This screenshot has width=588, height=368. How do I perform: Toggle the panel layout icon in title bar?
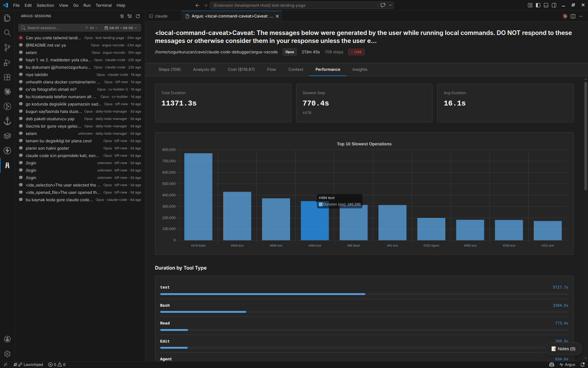pos(546,5)
